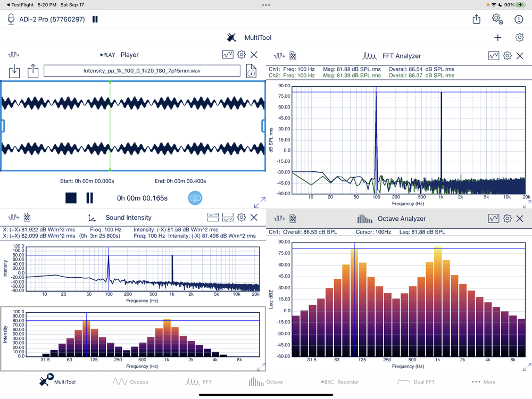
Task: Switch to the Oscope tab
Action: 130,381
